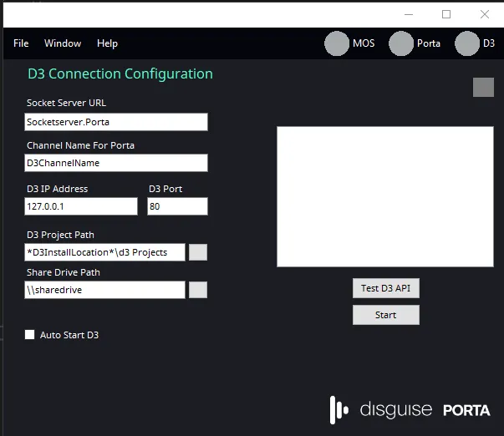Screen dimensions: 504x436
Task: Close the application window
Action: click(485, 14)
